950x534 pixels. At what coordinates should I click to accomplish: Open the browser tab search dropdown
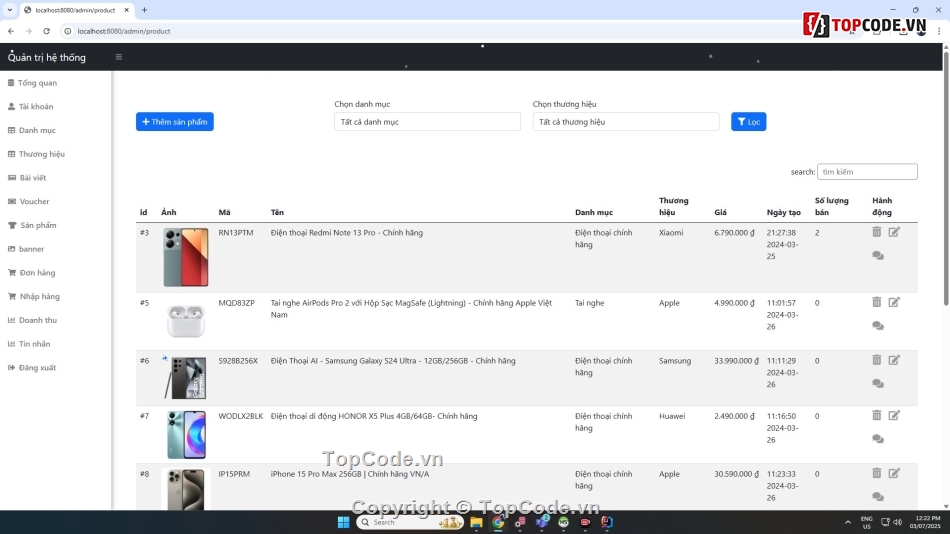[10, 10]
